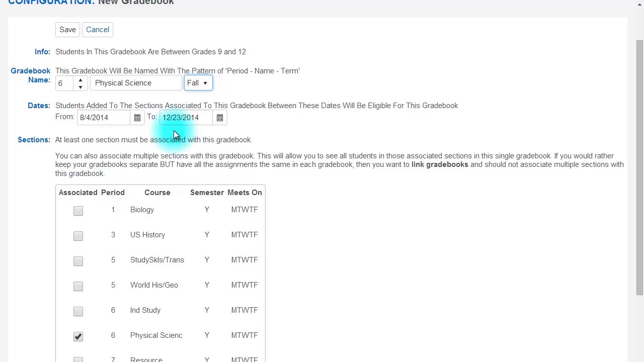This screenshot has height=362, width=644.
Task: Click the Cancel button
Action: click(x=98, y=30)
